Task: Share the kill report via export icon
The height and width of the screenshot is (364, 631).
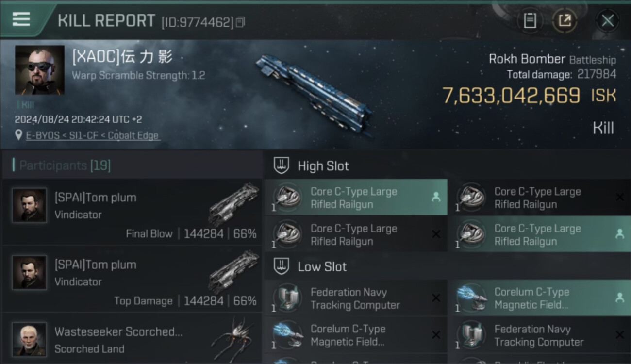Action: 565,20
